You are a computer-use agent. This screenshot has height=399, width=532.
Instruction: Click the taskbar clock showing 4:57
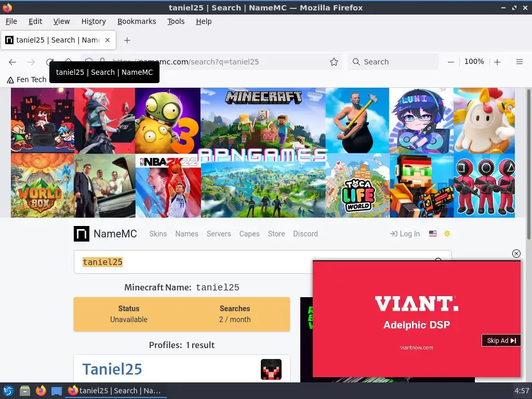[522, 391]
